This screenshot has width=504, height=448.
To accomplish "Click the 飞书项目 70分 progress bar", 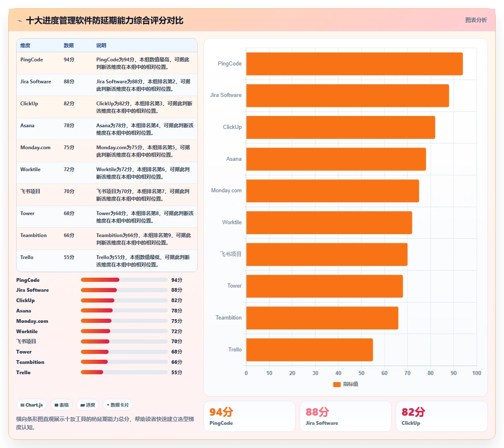I will click(x=124, y=341).
